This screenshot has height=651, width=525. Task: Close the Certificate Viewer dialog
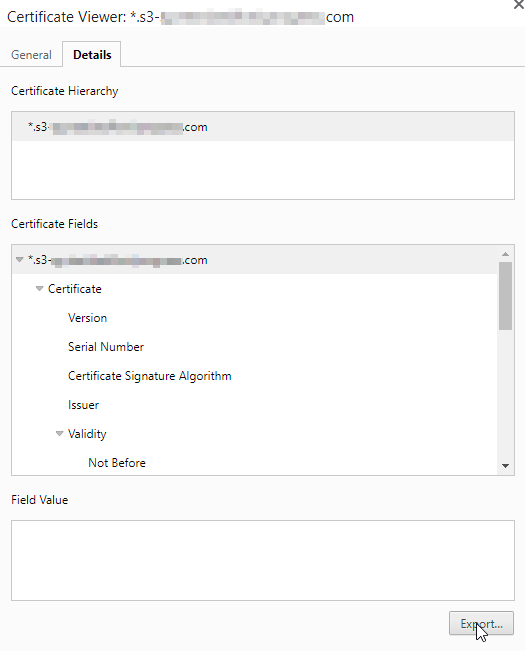(518, 5)
